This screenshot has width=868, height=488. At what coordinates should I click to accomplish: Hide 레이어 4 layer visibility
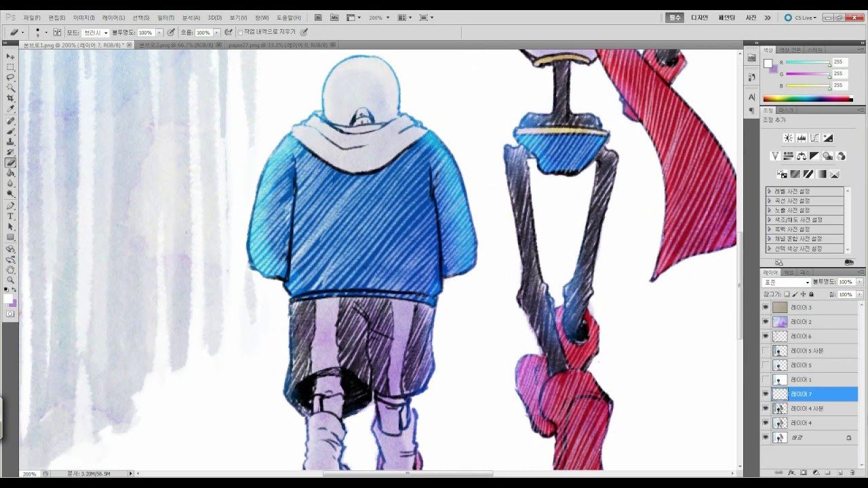766,423
